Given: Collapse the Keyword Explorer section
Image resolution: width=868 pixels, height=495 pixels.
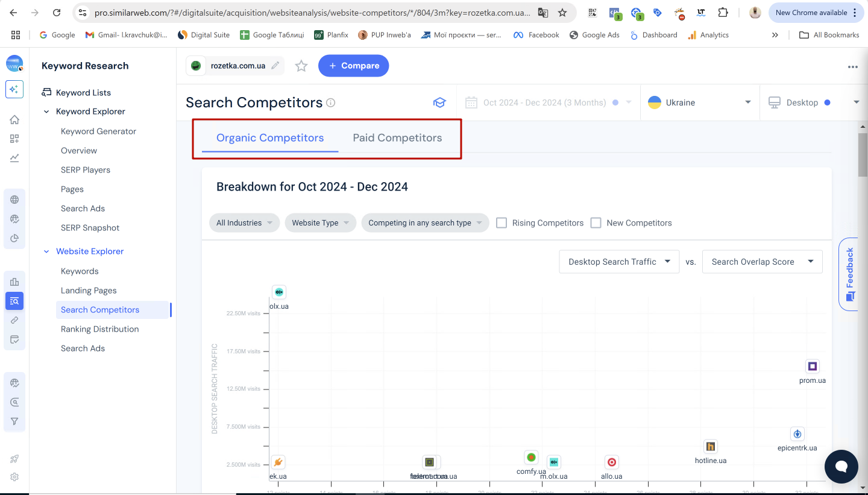Looking at the screenshot, I should [46, 112].
